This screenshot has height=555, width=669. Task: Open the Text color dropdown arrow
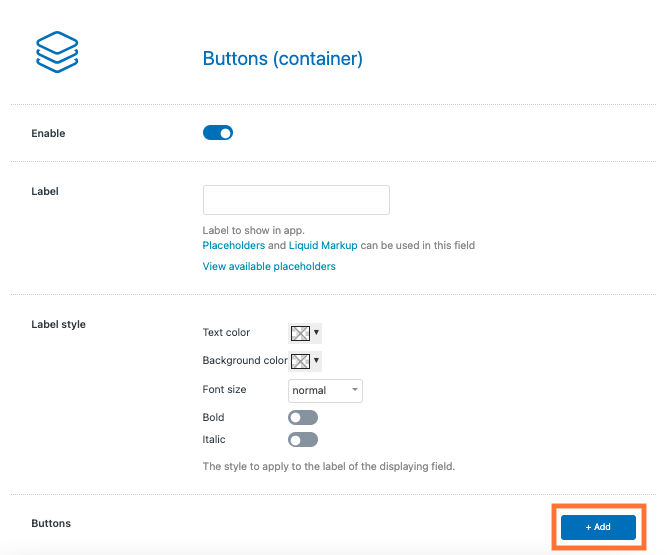coord(316,332)
